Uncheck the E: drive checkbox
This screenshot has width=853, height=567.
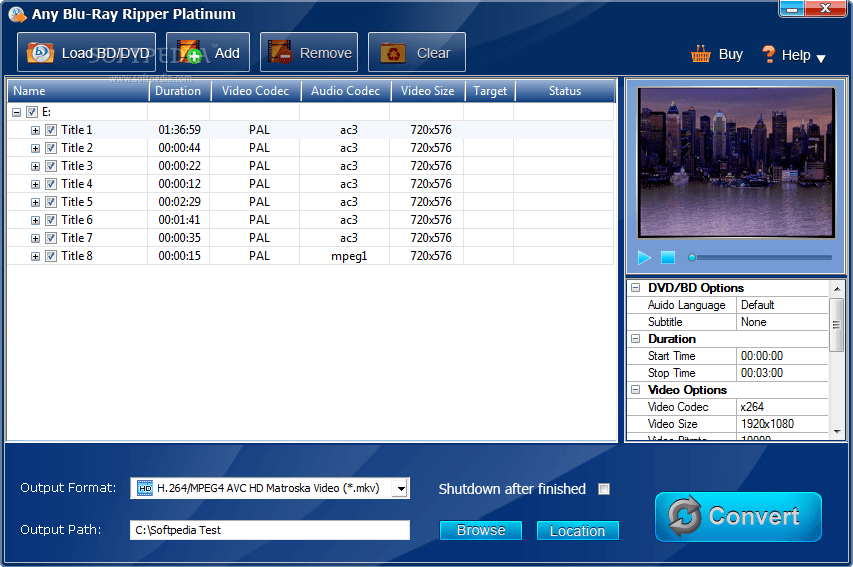[x=32, y=112]
